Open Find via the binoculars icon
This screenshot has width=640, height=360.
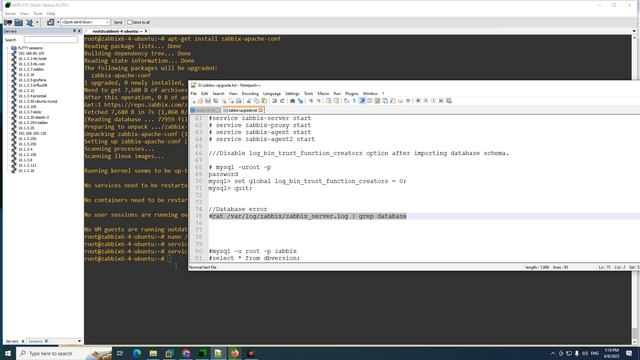tap(292, 101)
